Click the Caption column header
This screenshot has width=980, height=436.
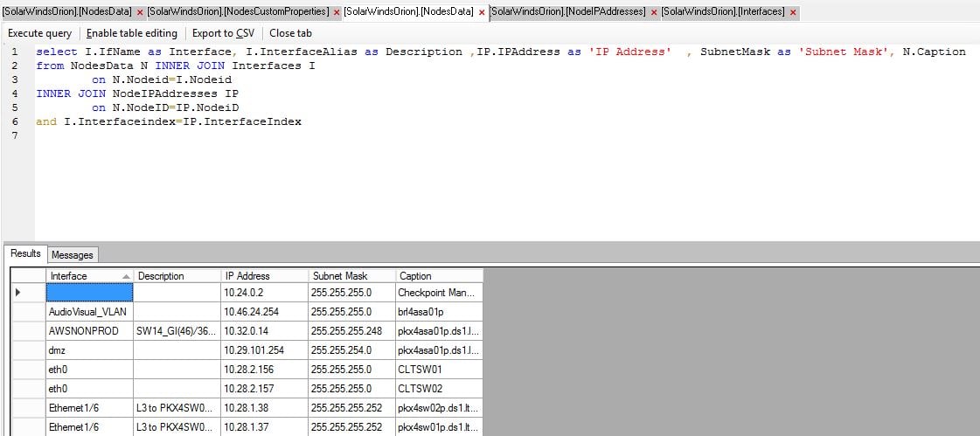(440, 276)
